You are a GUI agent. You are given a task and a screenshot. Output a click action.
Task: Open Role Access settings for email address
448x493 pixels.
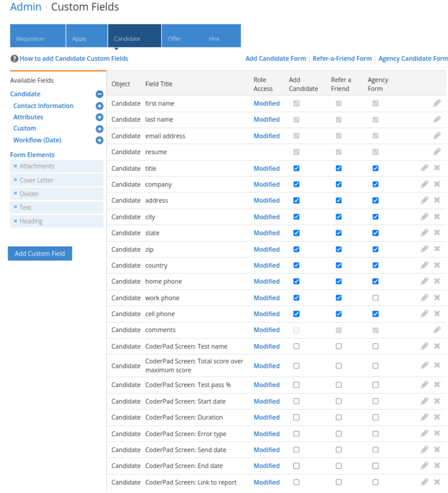tap(266, 136)
